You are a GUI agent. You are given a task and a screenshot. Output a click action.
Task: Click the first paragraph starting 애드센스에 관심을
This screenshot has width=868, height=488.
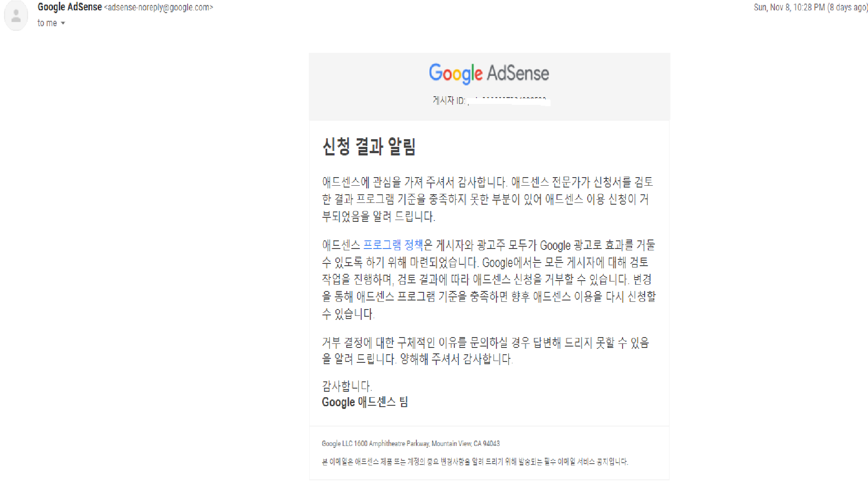point(487,199)
